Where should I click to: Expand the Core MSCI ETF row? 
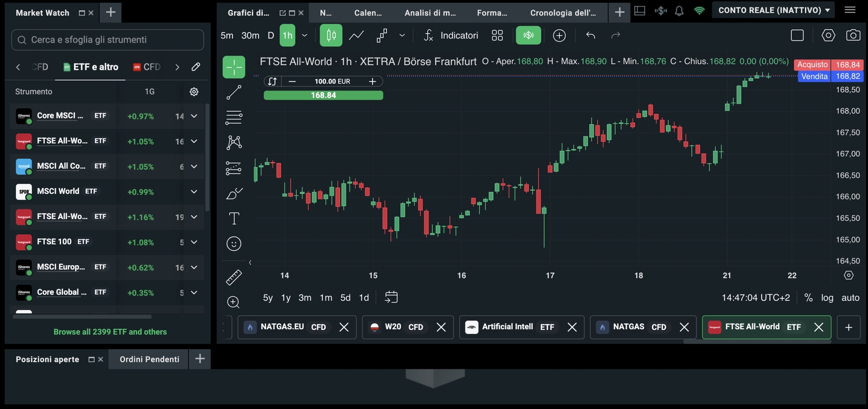[x=194, y=116]
